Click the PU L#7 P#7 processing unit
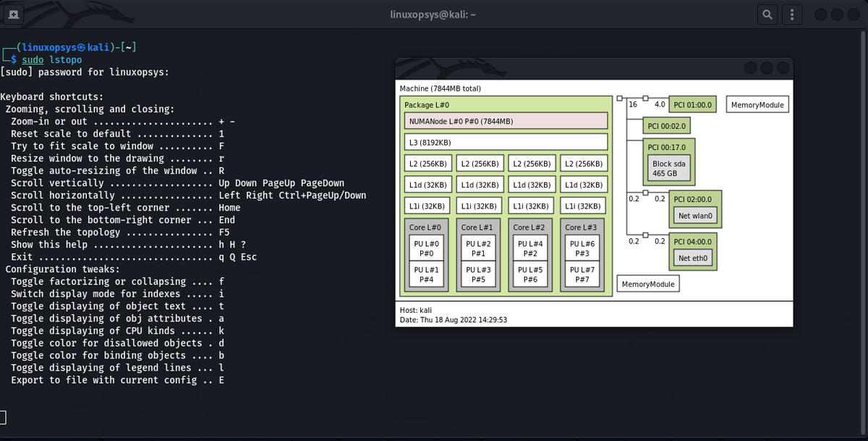 click(582, 274)
